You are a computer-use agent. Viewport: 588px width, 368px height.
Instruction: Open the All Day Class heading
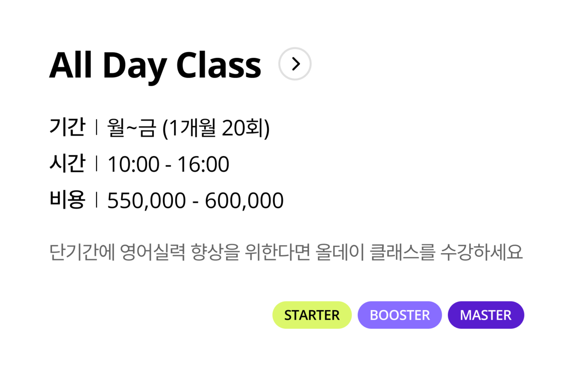pyautogui.click(x=155, y=65)
